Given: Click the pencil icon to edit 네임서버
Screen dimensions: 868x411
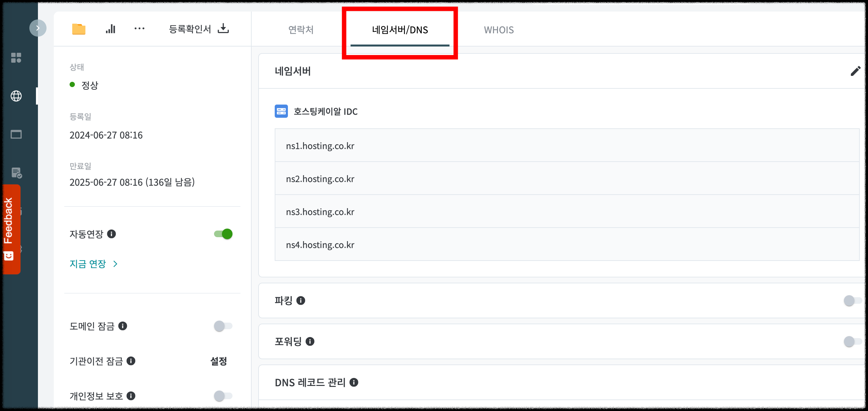Looking at the screenshot, I should point(855,71).
